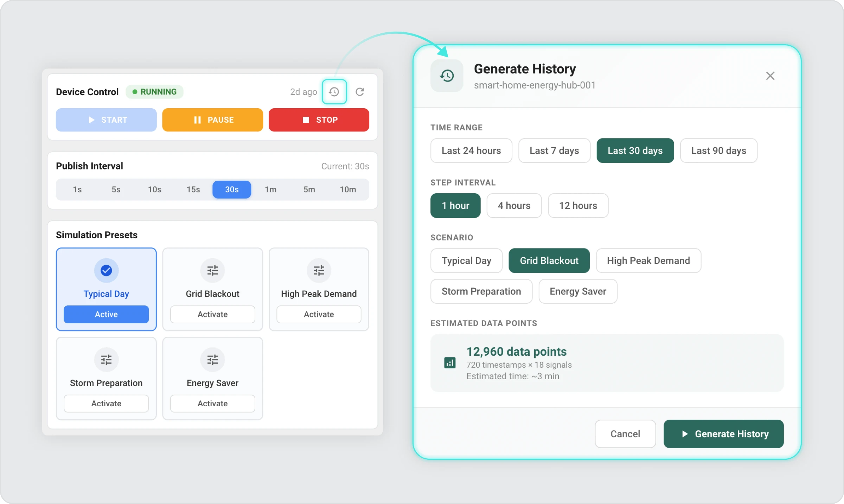Set publish interval to 5s
Screen dimensions: 844x504
pos(116,189)
